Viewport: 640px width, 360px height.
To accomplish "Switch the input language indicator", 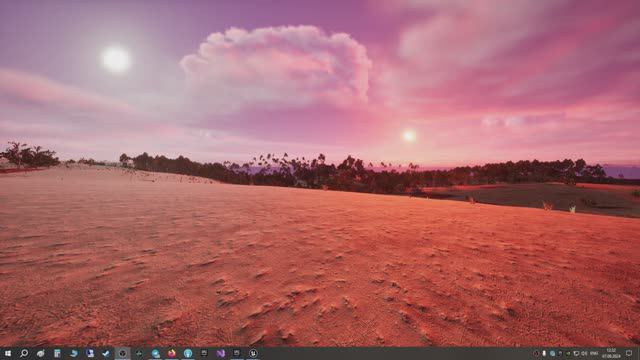I will [x=594, y=353].
